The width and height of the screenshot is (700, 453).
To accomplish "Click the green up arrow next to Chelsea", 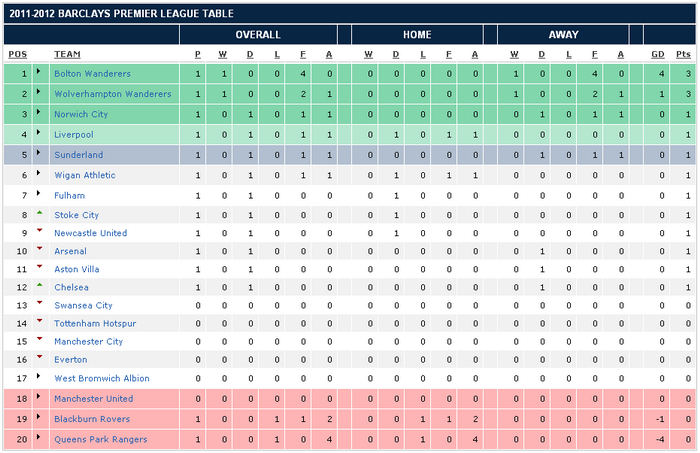I will (39, 285).
